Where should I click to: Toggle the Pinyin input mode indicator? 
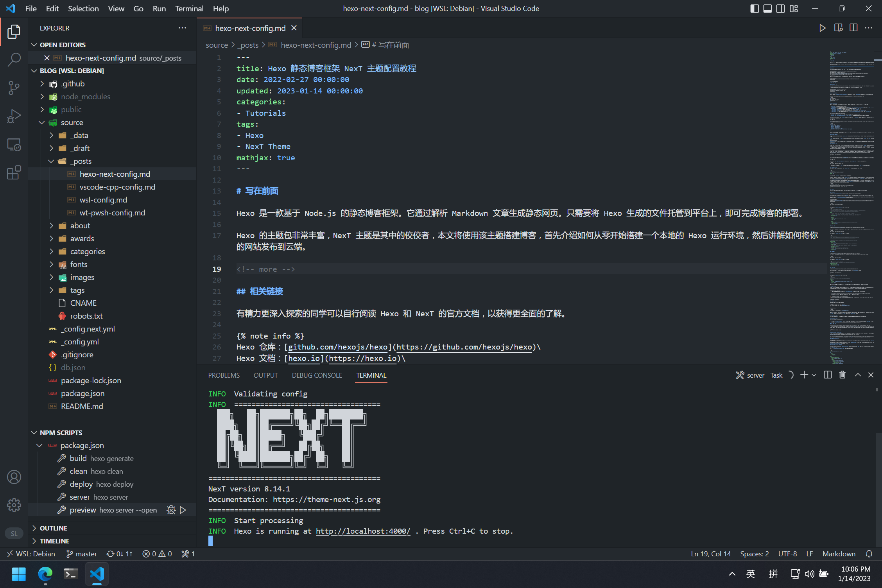[x=773, y=574]
